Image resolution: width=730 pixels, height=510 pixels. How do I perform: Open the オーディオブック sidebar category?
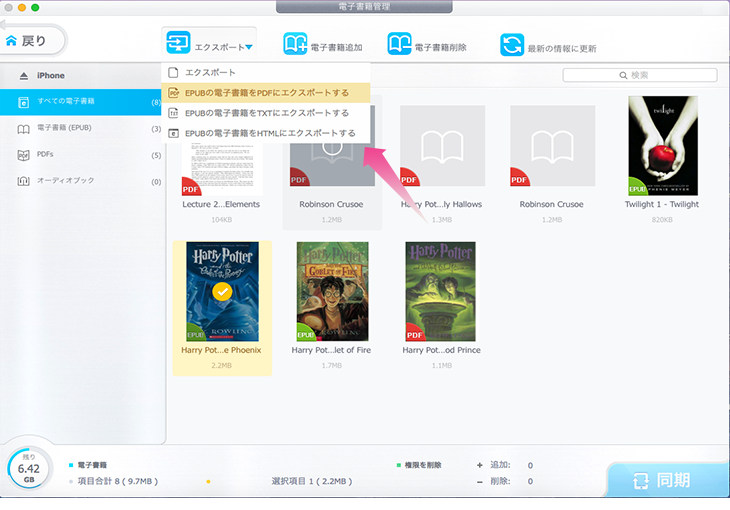point(81,181)
